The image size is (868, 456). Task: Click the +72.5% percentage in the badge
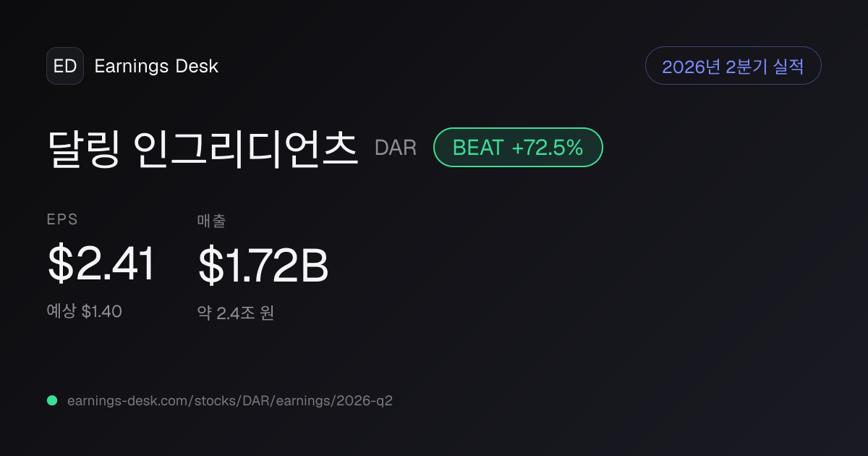click(x=547, y=148)
